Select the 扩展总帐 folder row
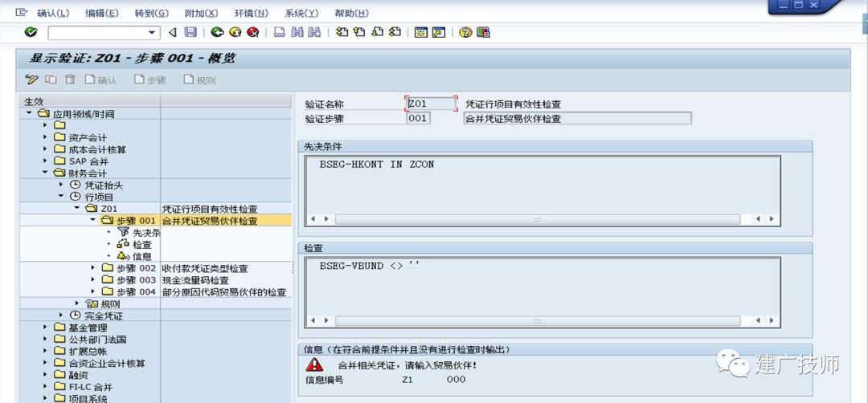The height and width of the screenshot is (403, 868). [x=155, y=351]
